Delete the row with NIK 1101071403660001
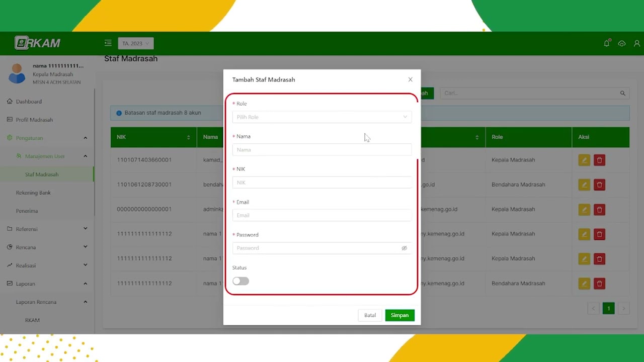 click(599, 160)
